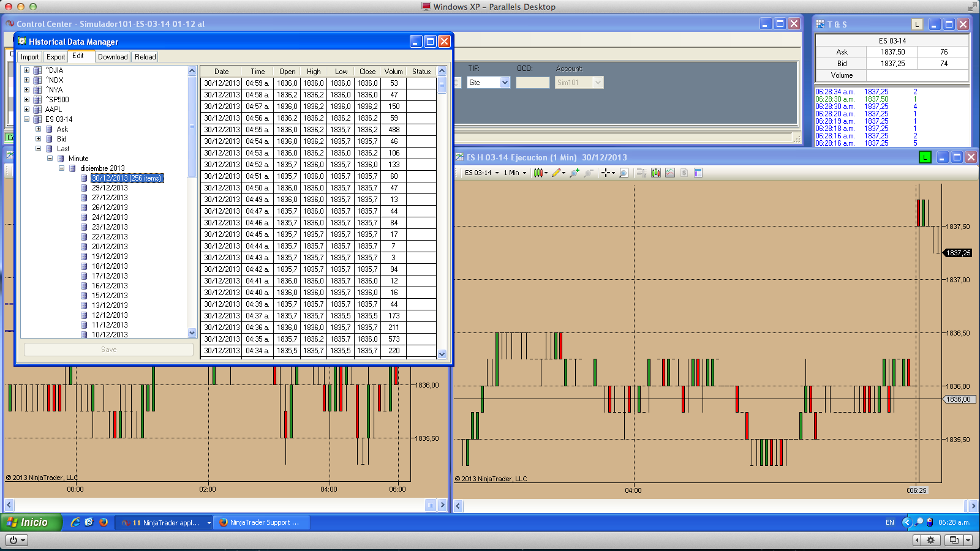The image size is (980, 551).
Task: Expand the Ask tree node
Action: [38, 129]
